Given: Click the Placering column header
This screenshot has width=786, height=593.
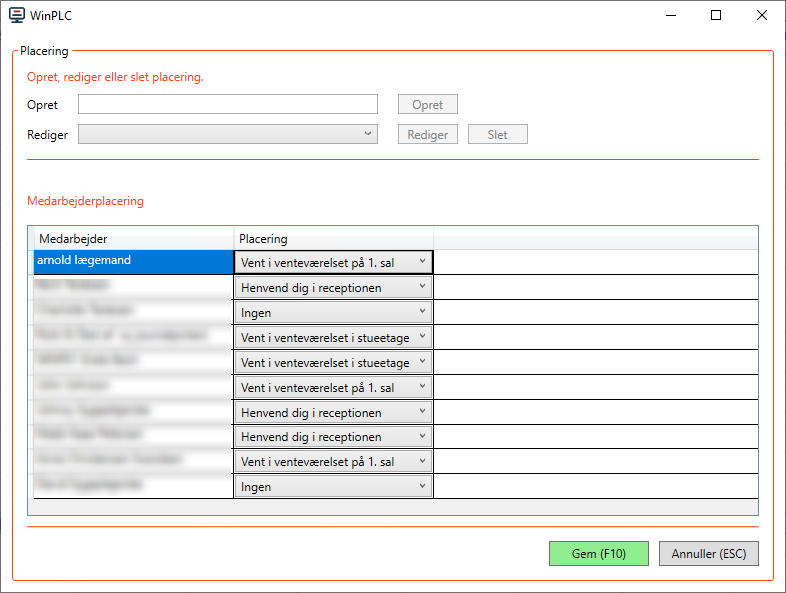Looking at the screenshot, I should [333, 239].
